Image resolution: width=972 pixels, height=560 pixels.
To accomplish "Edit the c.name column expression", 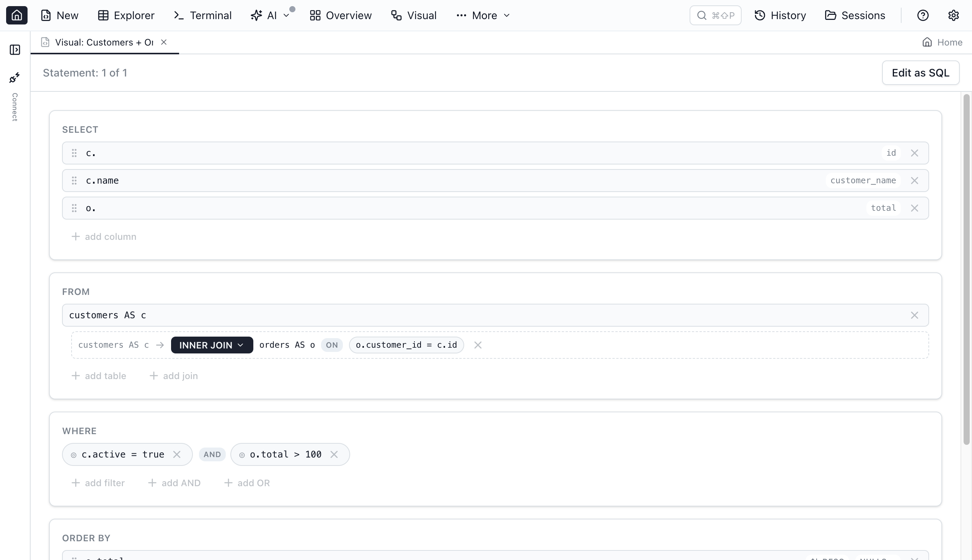I will point(102,181).
